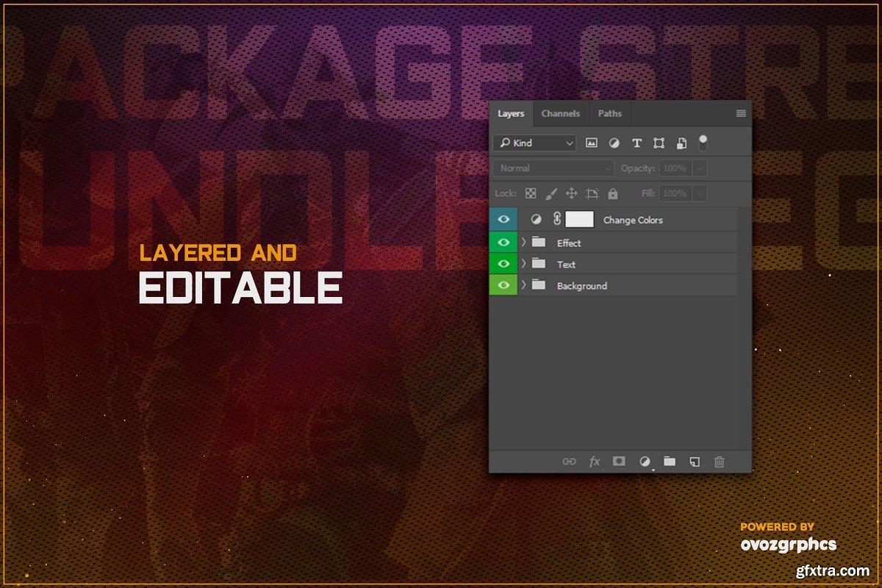Image resolution: width=882 pixels, height=588 pixels.
Task: Switch to the Channels tab
Action: coord(560,114)
